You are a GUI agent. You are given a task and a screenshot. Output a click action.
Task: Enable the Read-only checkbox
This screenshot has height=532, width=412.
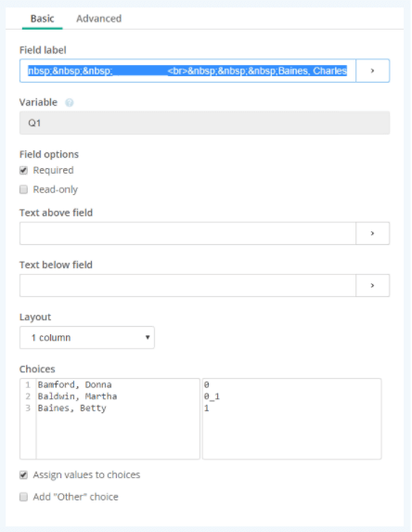tap(23, 189)
